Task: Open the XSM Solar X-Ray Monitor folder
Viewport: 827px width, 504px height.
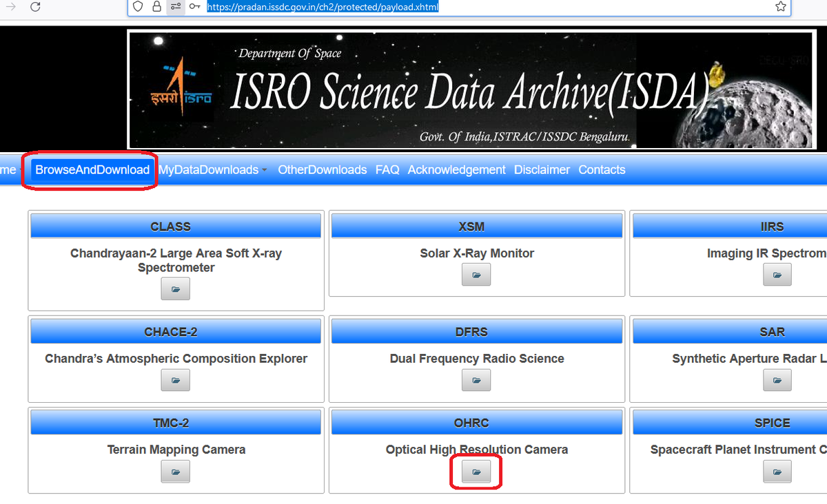Action: coord(476,275)
